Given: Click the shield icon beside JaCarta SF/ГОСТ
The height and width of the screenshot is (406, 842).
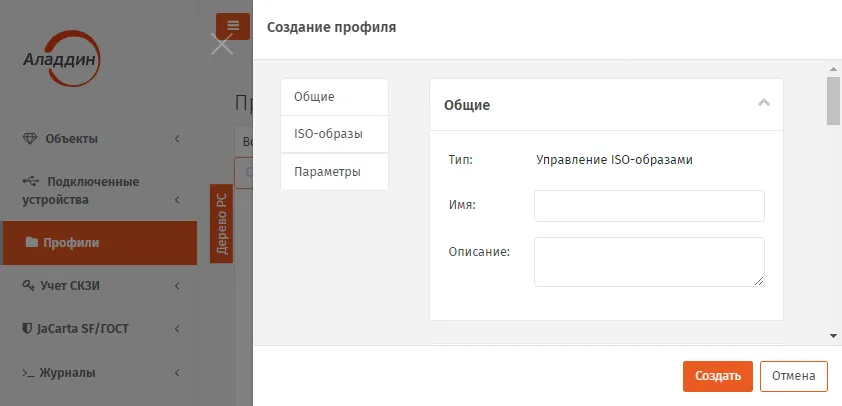Looking at the screenshot, I should (27, 328).
